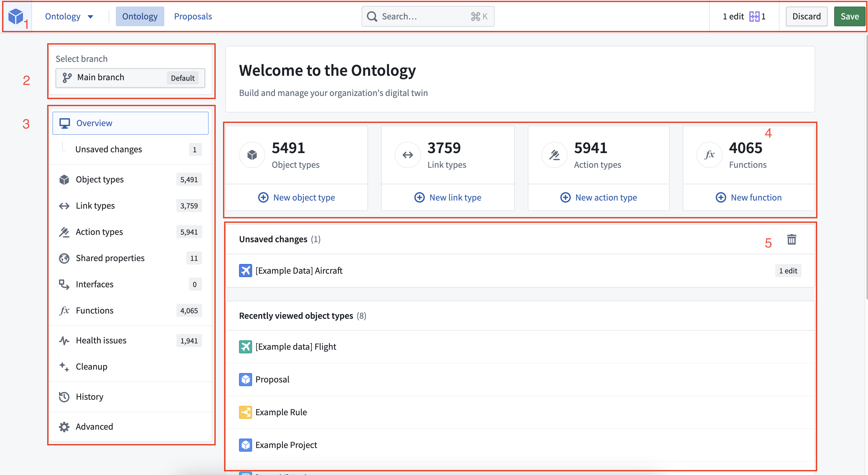Click the Proposal cube icon

click(x=245, y=379)
